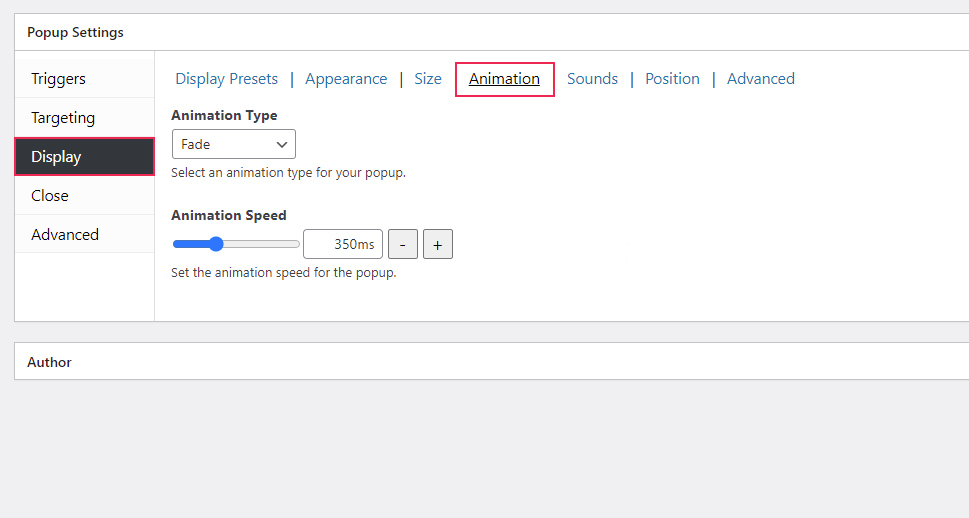
Task: Expand the Animation Type dropdown showing Fade
Action: tap(234, 144)
